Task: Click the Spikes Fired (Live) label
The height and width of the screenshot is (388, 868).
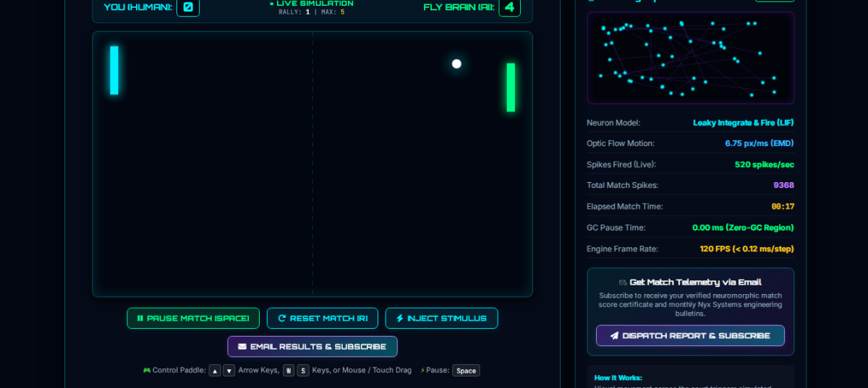Action: pos(621,165)
